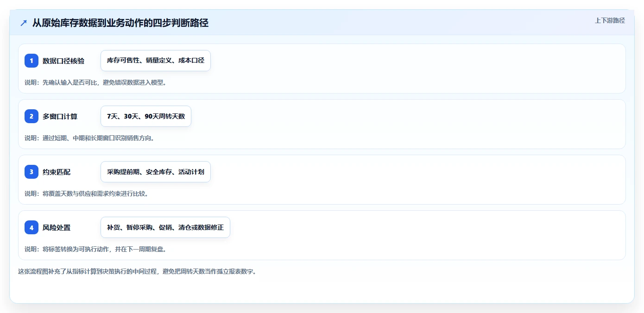This screenshot has width=644, height=313.
Task: Click the 约束匹配 step title
Action: tap(57, 172)
